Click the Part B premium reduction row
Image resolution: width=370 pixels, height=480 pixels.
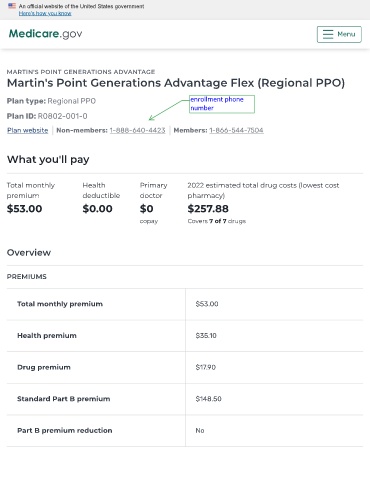(185, 431)
